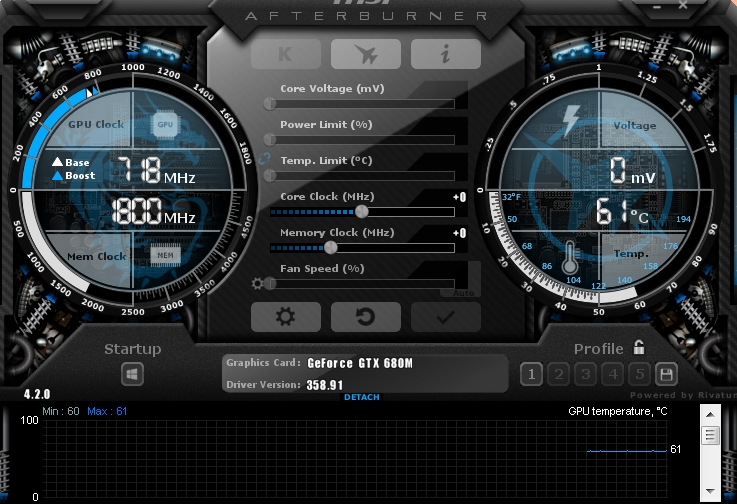Click the Min : 60 readout
This screenshot has width=737, height=504.
61,411
